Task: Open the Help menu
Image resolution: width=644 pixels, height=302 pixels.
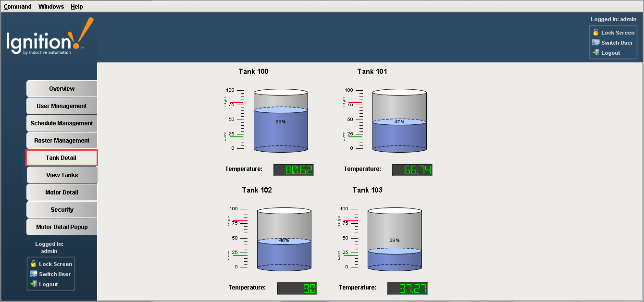Action: tap(76, 6)
